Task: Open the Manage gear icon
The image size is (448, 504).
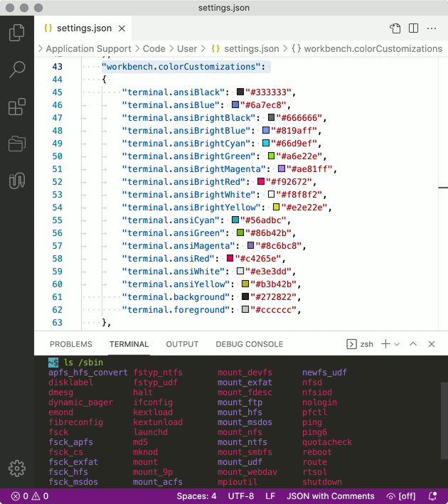Action: pos(17,468)
